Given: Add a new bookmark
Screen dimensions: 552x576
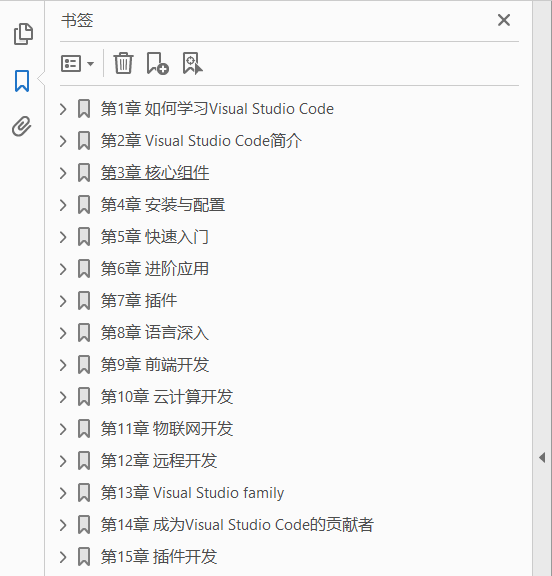Looking at the screenshot, I should 157,63.
